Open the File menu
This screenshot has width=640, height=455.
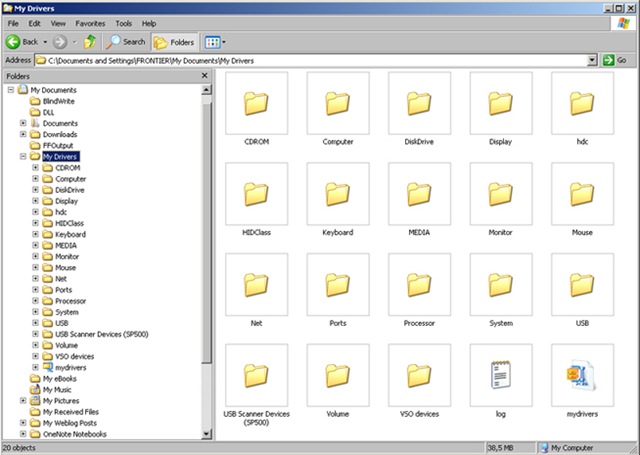pos(13,24)
